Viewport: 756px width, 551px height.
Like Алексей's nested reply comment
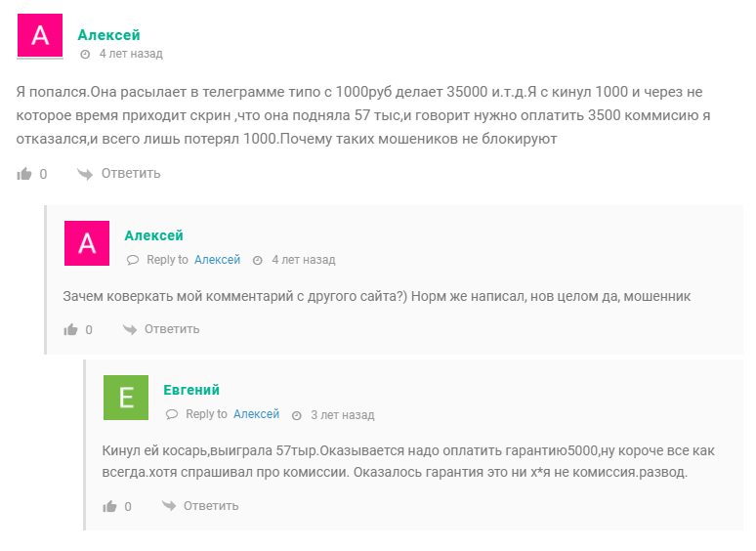pos(70,330)
